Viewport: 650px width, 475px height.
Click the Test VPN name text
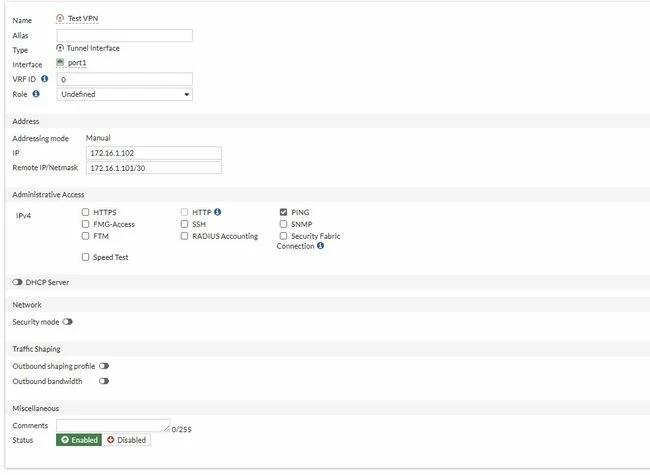tap(83, 19)
